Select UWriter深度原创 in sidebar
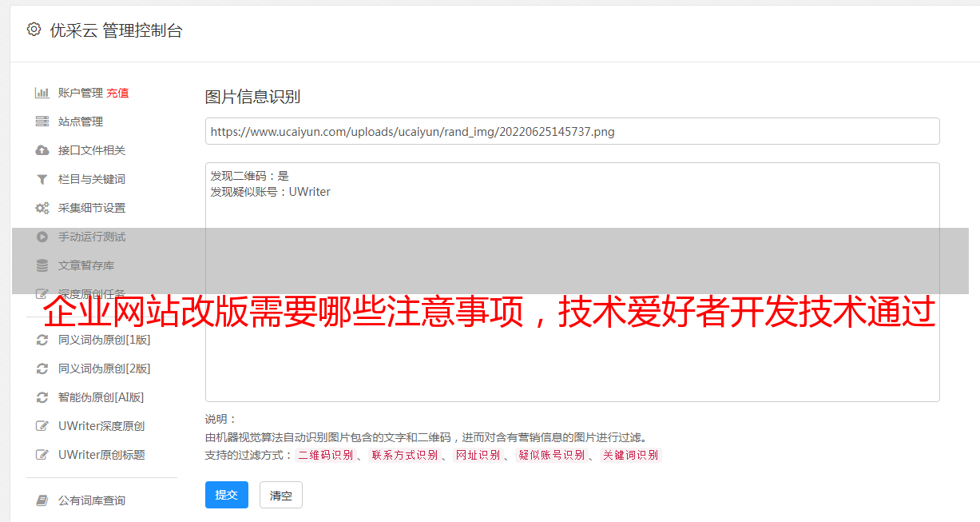Screen dimensions: 980x522 pos(101,426)
